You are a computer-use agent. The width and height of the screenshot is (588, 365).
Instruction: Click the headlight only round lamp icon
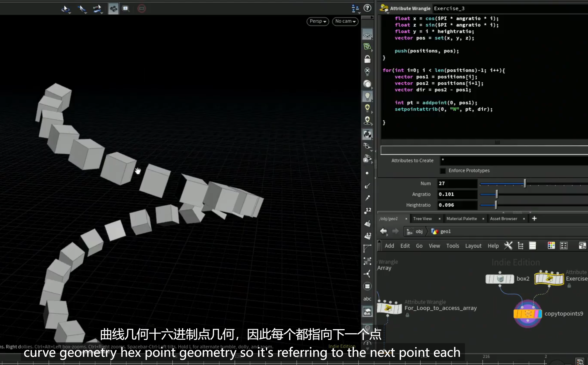[367, 84]
